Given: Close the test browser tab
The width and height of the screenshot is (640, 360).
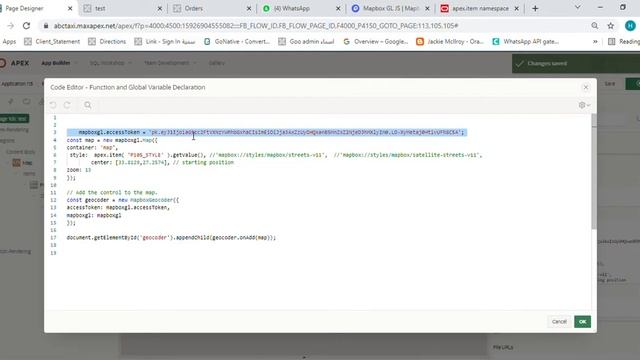Looking at the screenshot, I should tap(160, 8).
